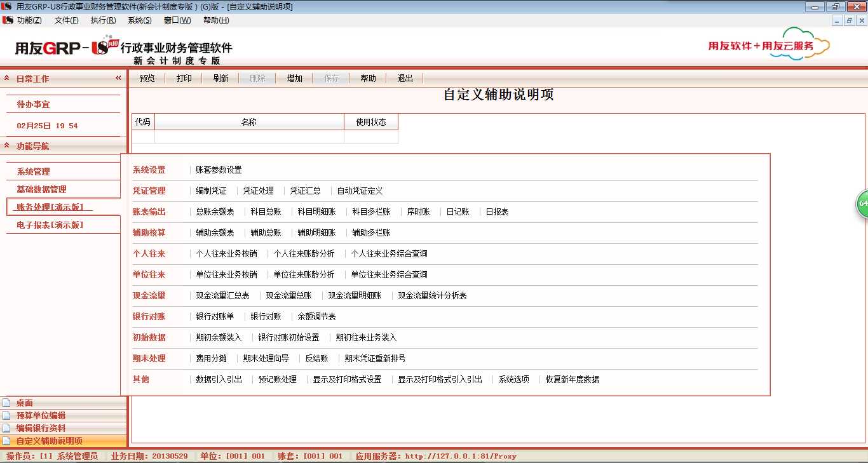Screen dimensions: 868x463
Task: Open the 系统(S) menu
Action: (x=140, y=20)
